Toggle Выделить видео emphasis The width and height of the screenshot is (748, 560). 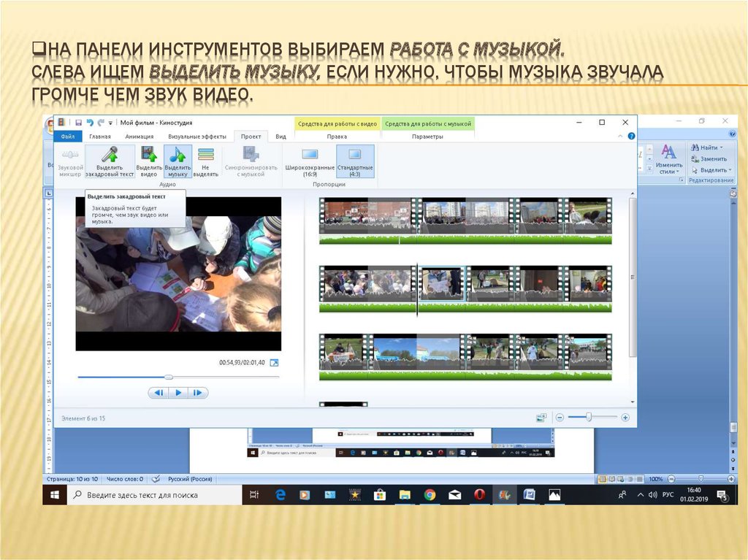149,161
